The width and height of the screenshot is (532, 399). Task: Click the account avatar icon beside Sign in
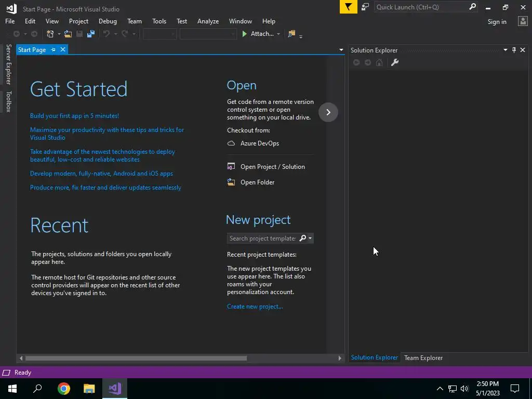point(523,21)
